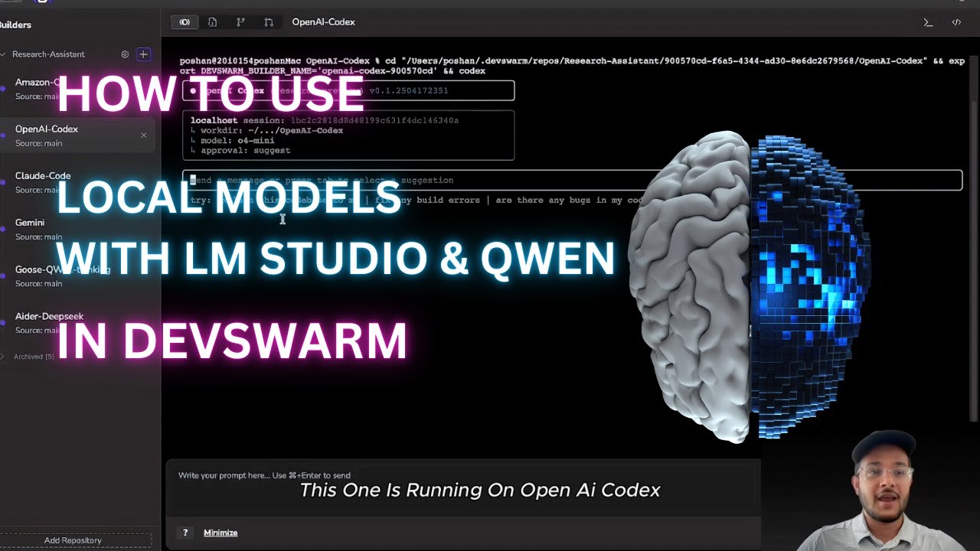
Task: Open the code brackets icon top right
Action: 956,22
